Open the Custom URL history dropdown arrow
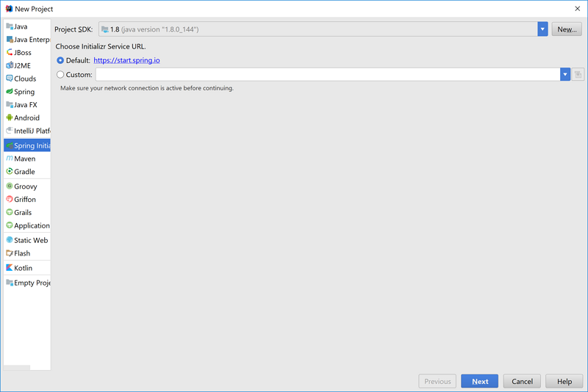Viewport: 588px width, 392px height. pyautogui.click(x=565, y=74)
